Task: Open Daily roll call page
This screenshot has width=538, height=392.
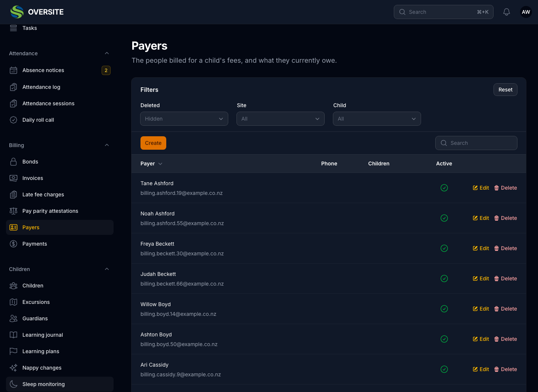Action: tap(60, 120)
